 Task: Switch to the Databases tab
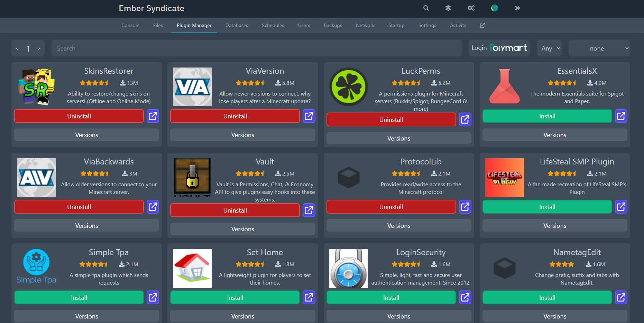(237, 25)
